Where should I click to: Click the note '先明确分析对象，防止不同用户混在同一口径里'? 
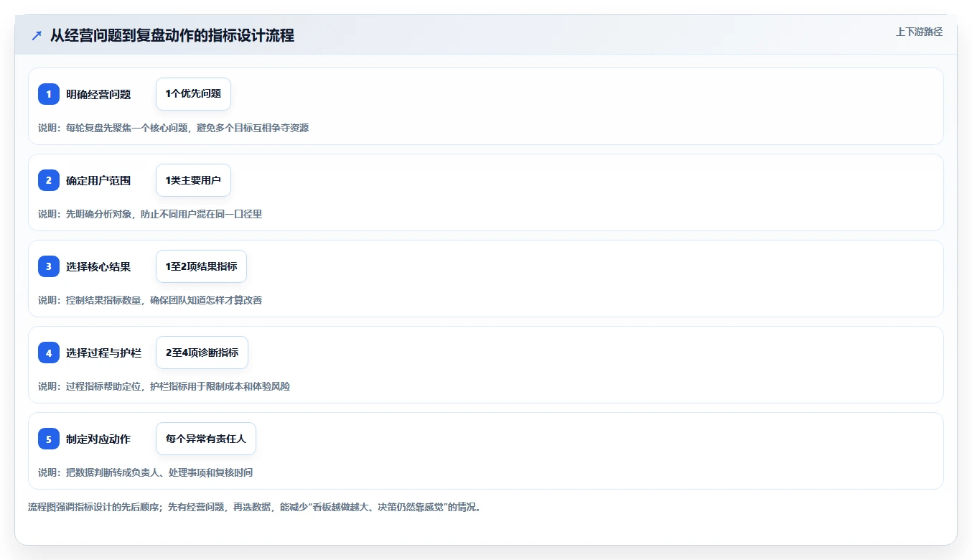click(x=164, y=214)
